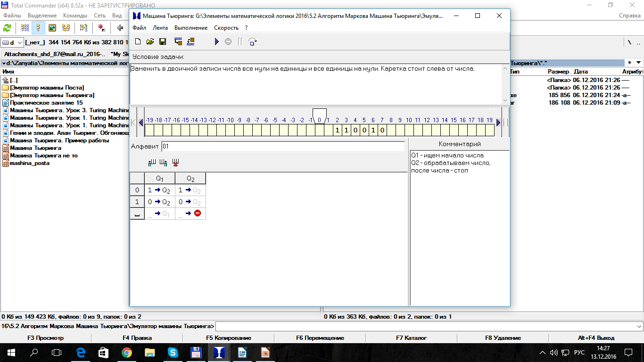Click the save tape state icon
The height and width of the screenshot is (362, 644).
tap(178, 41)
